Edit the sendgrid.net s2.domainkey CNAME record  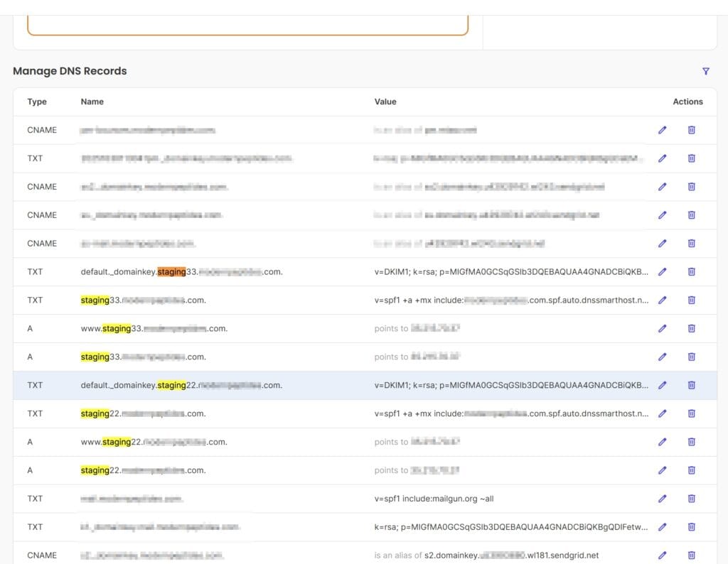pyautogui.click(x=663, y=555)
